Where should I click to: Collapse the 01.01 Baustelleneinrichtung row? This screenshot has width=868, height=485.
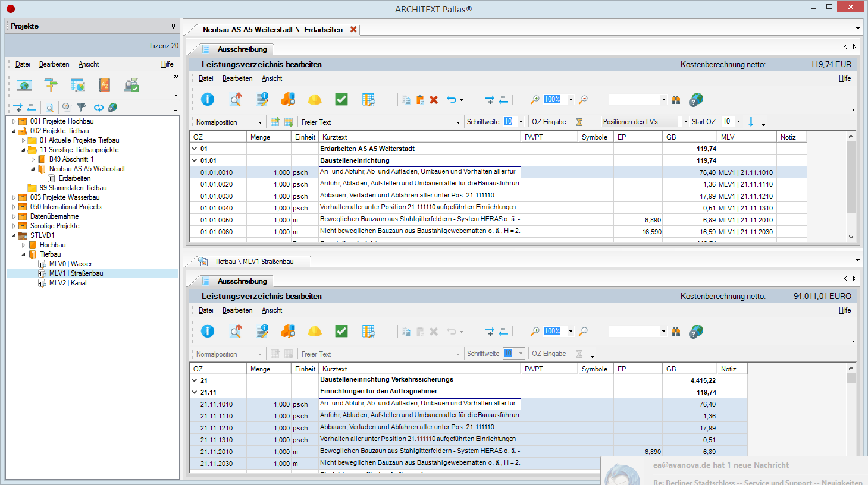coord(194,160)
